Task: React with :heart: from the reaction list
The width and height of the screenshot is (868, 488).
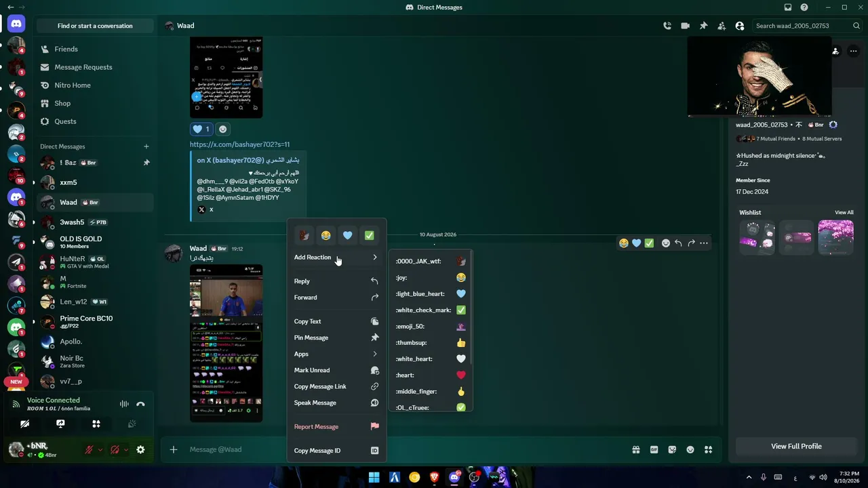Action: click(x=431, y=375)
